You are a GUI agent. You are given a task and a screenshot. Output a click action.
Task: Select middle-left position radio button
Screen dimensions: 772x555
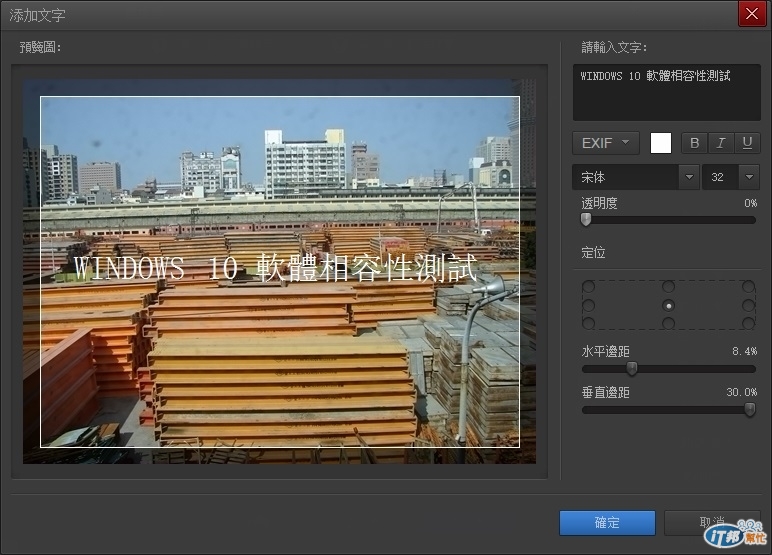click(588, 305)
